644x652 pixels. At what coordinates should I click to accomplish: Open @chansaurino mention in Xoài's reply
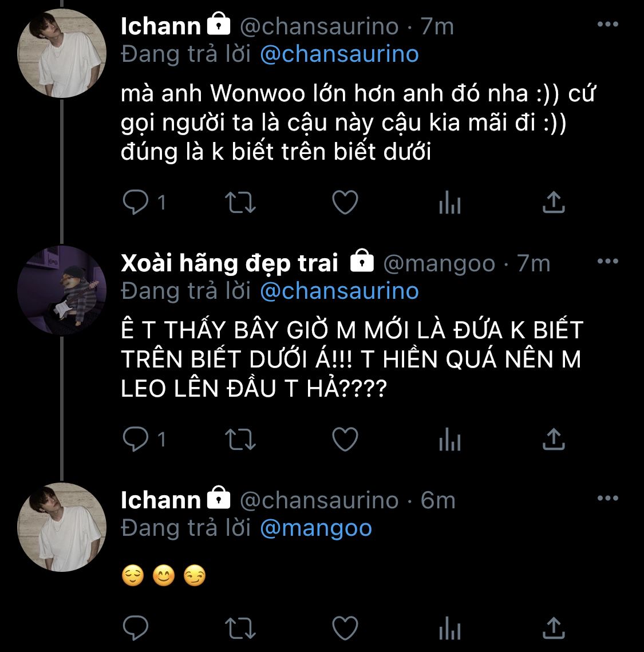tap(339, 291)
